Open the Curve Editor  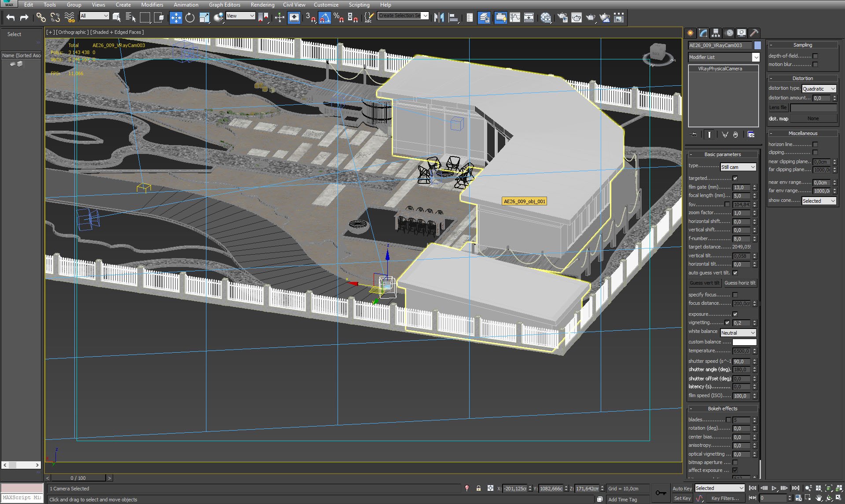515,18
